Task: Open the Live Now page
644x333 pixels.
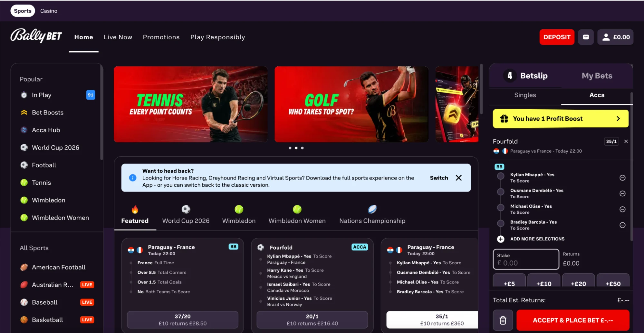Action: (118, 37)
